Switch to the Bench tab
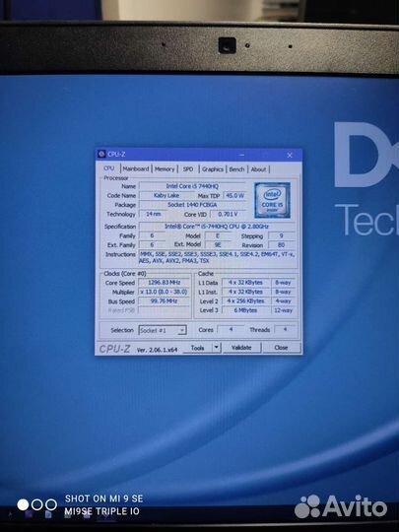Screen dimensions: 399x532 [236, 169]
